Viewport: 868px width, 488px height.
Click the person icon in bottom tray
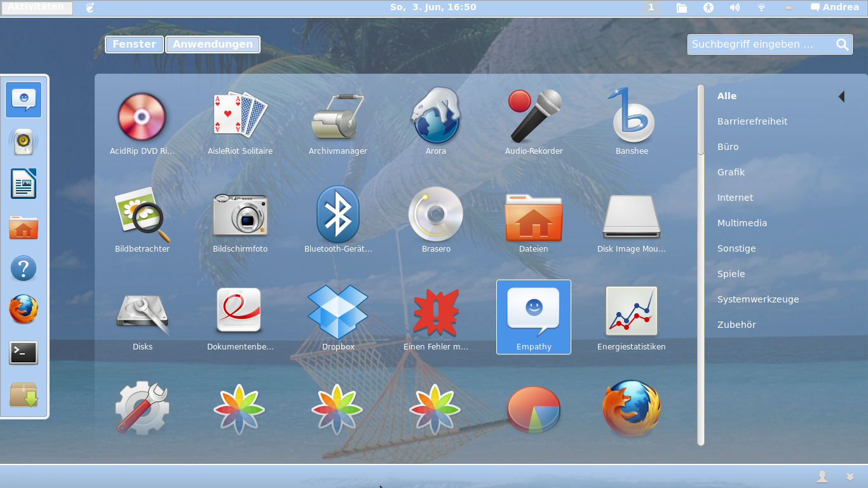click(822, 477)
